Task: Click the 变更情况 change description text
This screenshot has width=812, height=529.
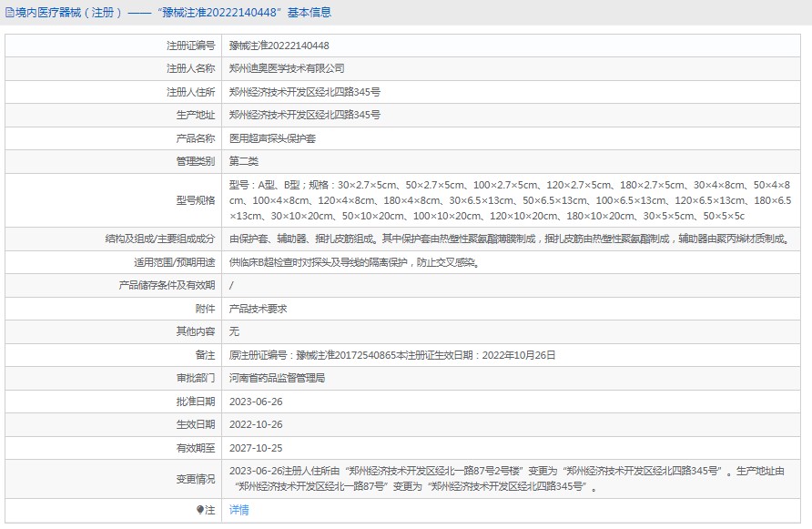Action: click(507, 479)
